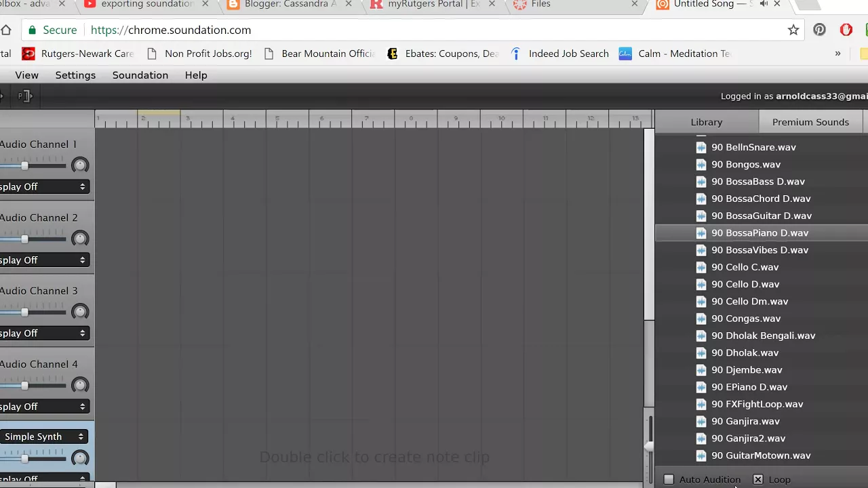The width and height of the screenshot is (868, 488).
Task: Open the Help menu
Action: click(196, 75)
